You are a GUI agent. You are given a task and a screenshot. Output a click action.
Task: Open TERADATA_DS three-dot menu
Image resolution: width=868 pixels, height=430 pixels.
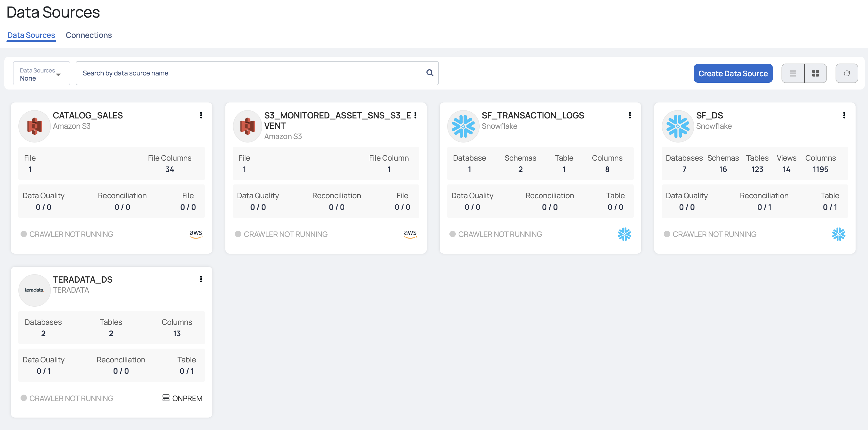[x=201, y=279]
